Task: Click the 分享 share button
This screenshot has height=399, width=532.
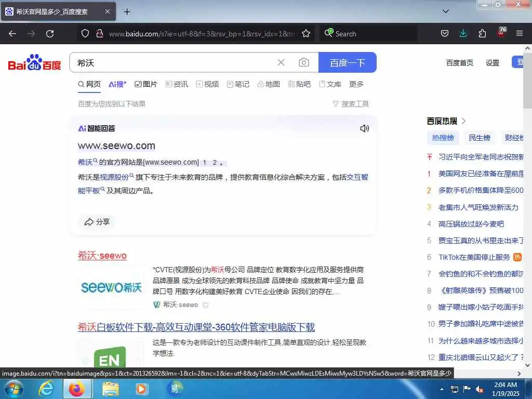Action: coord(97,222)
